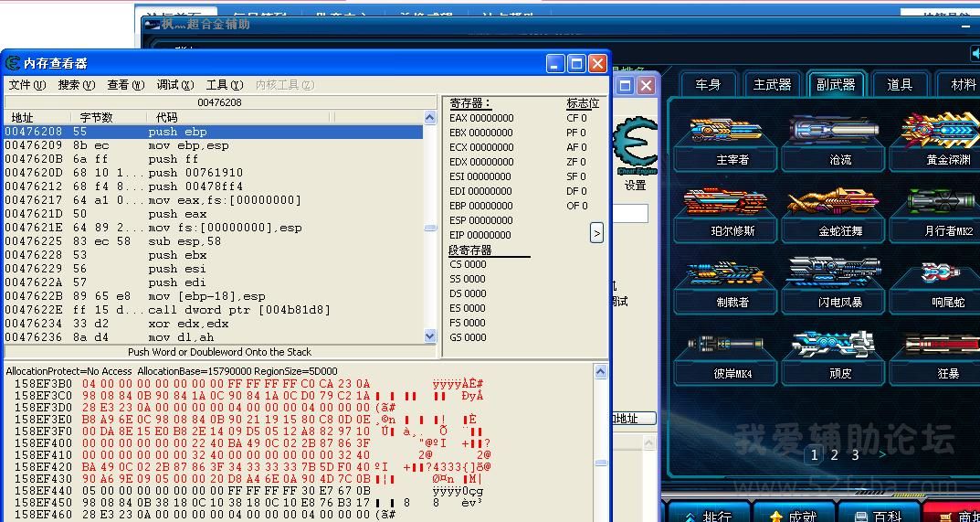Select the 闪电风暴 weapon icon

pos(839,273)
